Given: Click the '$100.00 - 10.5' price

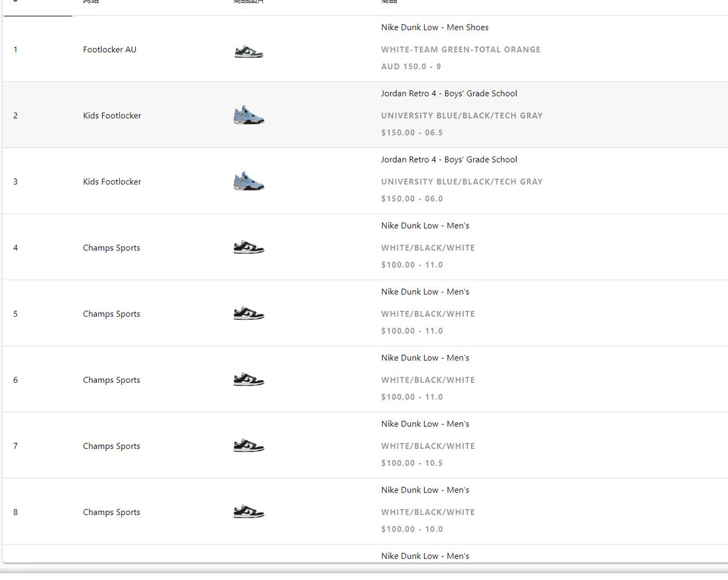Looking at the screenshot, I should [x=412, y=463].
